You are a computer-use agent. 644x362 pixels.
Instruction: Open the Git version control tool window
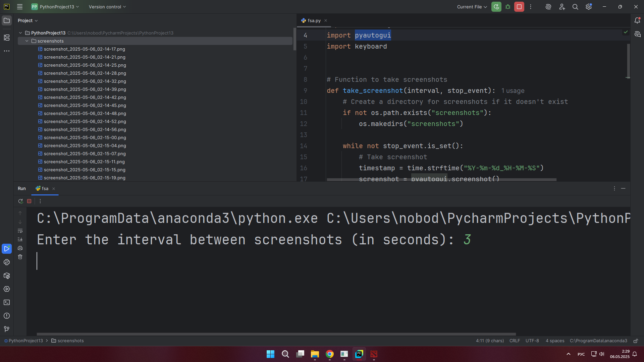[x=7, y=329]
